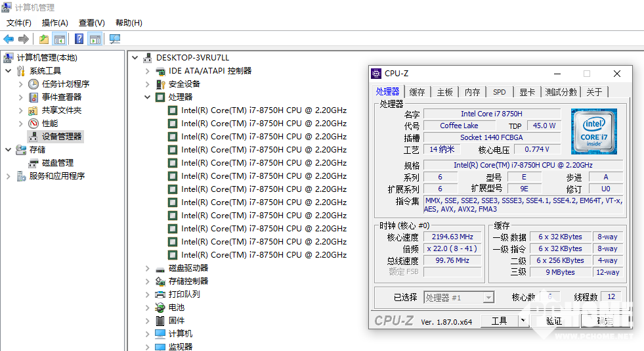This screenshot has width=644, height=351.
Task: Click the Back arrow in toolbar
Action: point(9,39)
